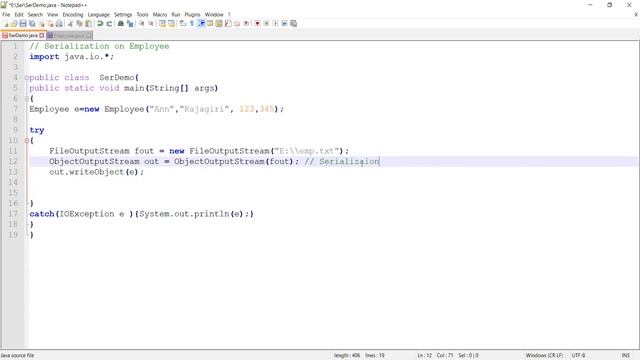Click the Redo toolbar icon
Screen dimensions: 640x360
[109, 24]
